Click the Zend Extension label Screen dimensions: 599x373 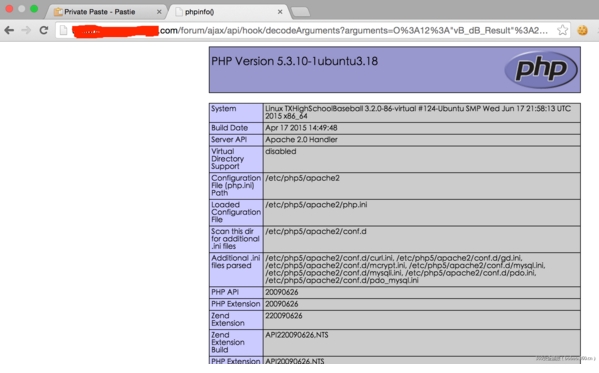(x=228, y=319)
